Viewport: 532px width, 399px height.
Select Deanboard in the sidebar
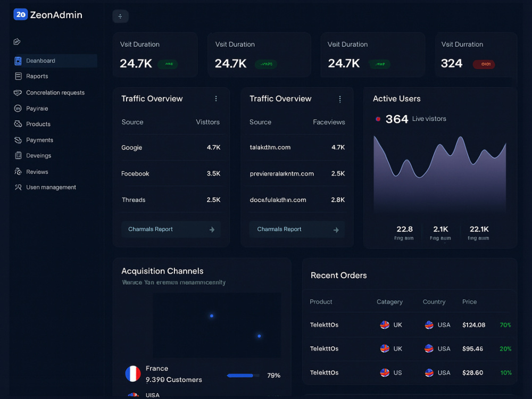point(55,61)
